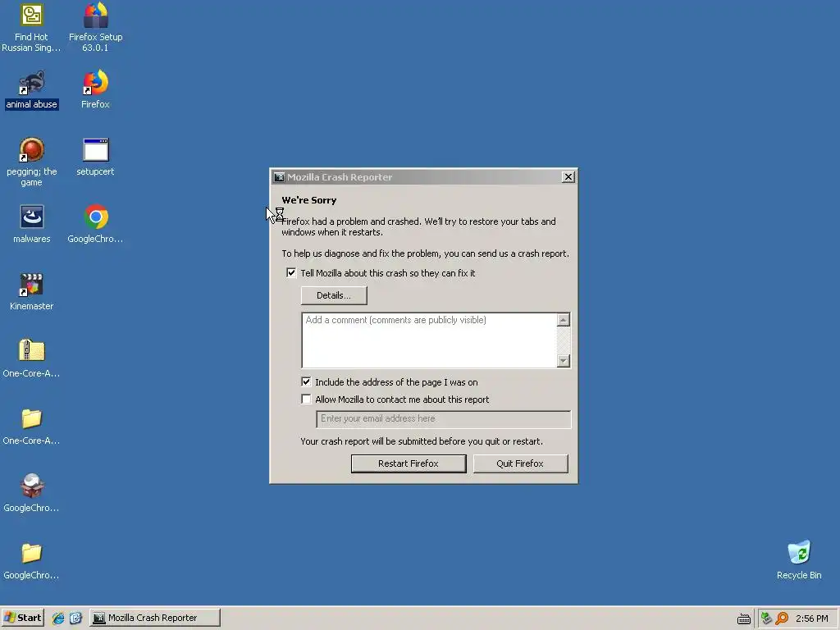Uncheck Tell Mozilla about this crash
The image size is (840, 630).
[291, 273]
